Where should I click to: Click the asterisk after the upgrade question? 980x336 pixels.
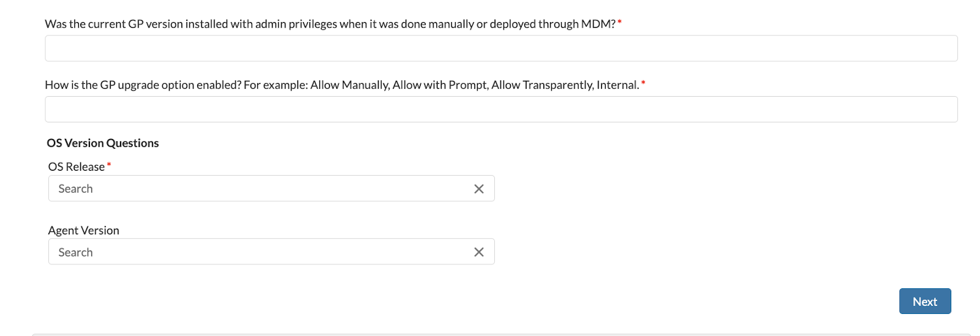(643, 83)
